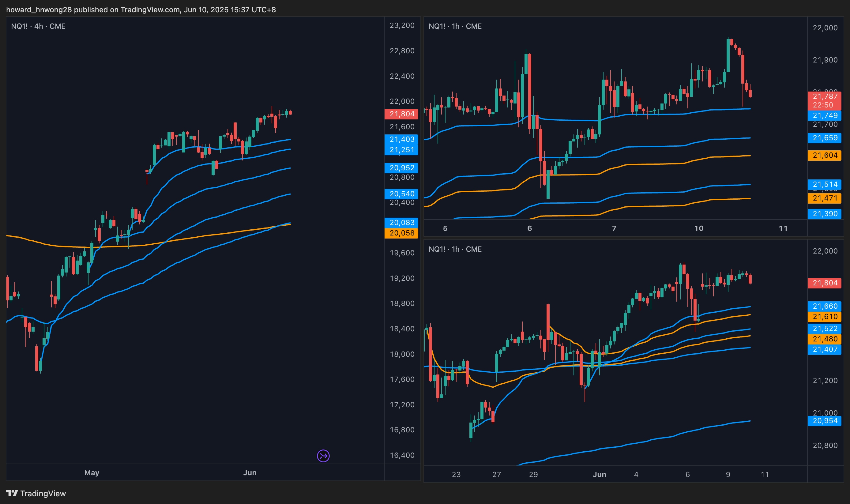Click date 27 on lower 1h time axis
850x504 pixels.
[x=496, y=475]
